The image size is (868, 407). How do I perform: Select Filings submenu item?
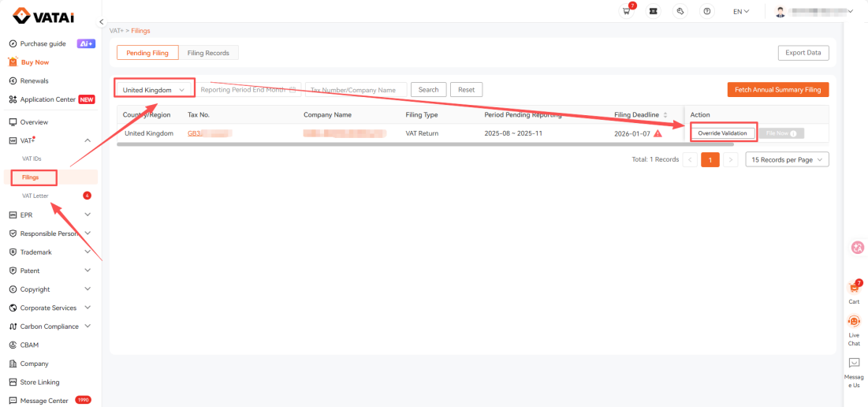tap(31, 177)
